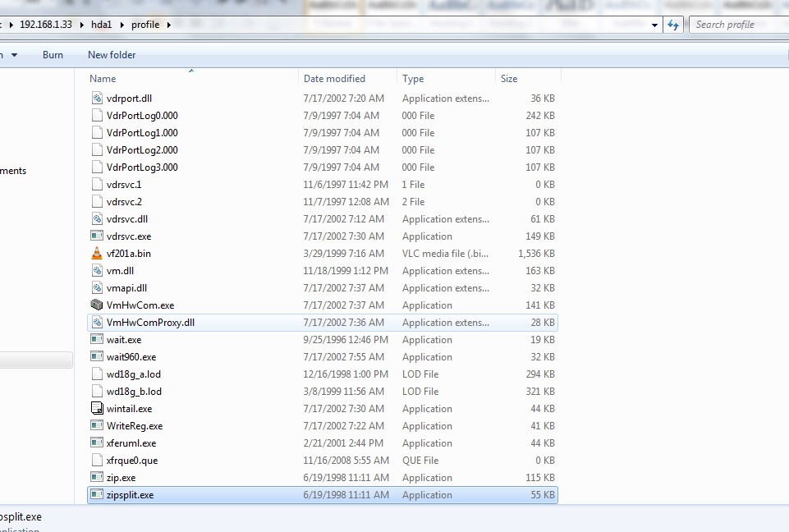This screenshot has height=532, width=789.
Task: Sort files by the Size column
Action: (x=509, y=79)
